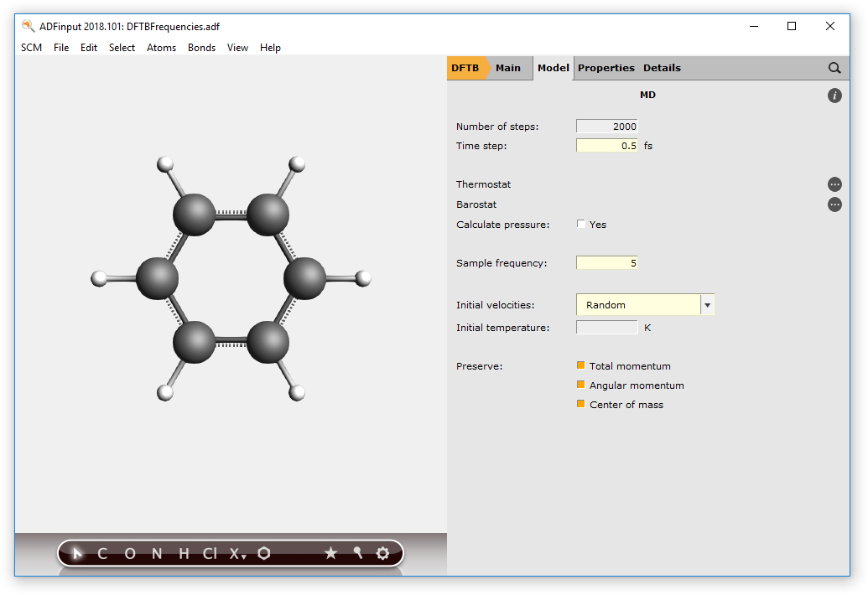
Task: Open the MD info icon
Action: pyautogui.click(x=834, y=96)
